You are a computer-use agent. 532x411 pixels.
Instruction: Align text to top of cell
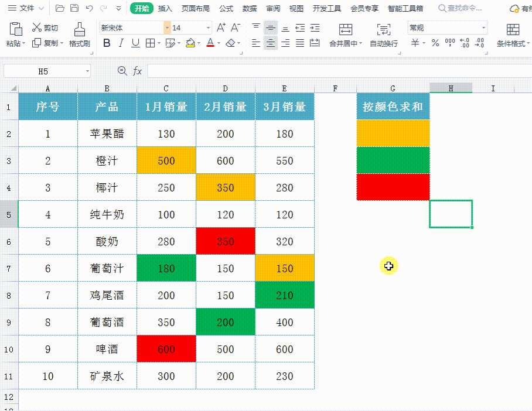[x=256, y=28]
